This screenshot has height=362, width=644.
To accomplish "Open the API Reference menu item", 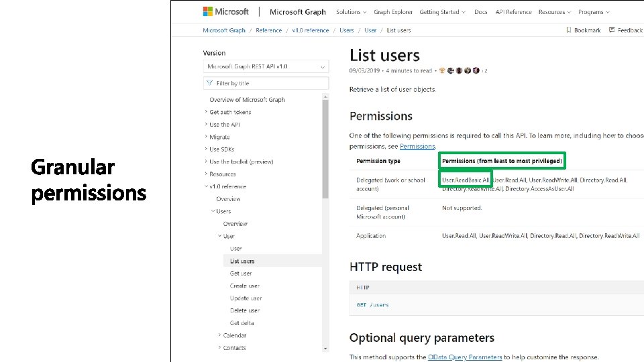I will (x=513, y=12).
